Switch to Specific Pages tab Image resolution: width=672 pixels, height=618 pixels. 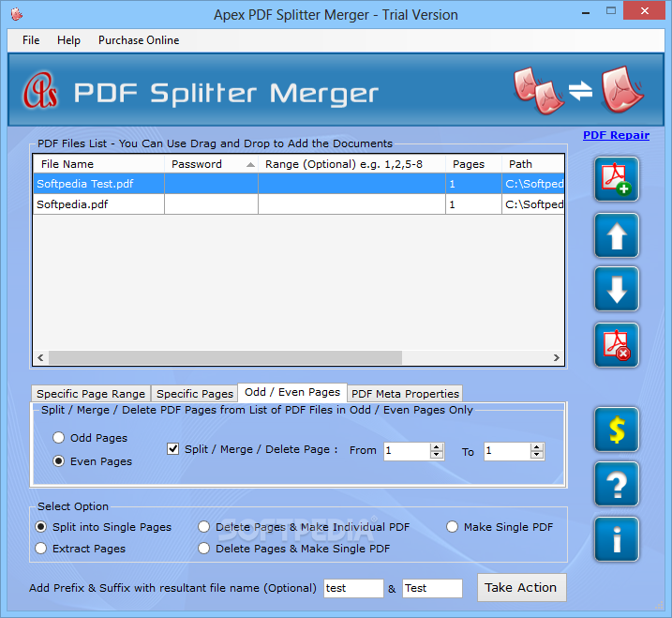(x=195, y=394)
